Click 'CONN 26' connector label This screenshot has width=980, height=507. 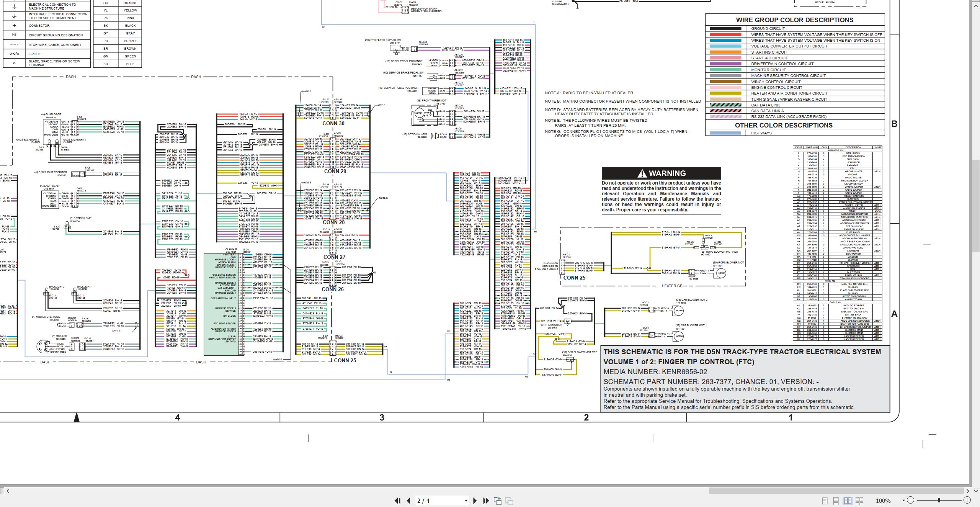(333, 289)
